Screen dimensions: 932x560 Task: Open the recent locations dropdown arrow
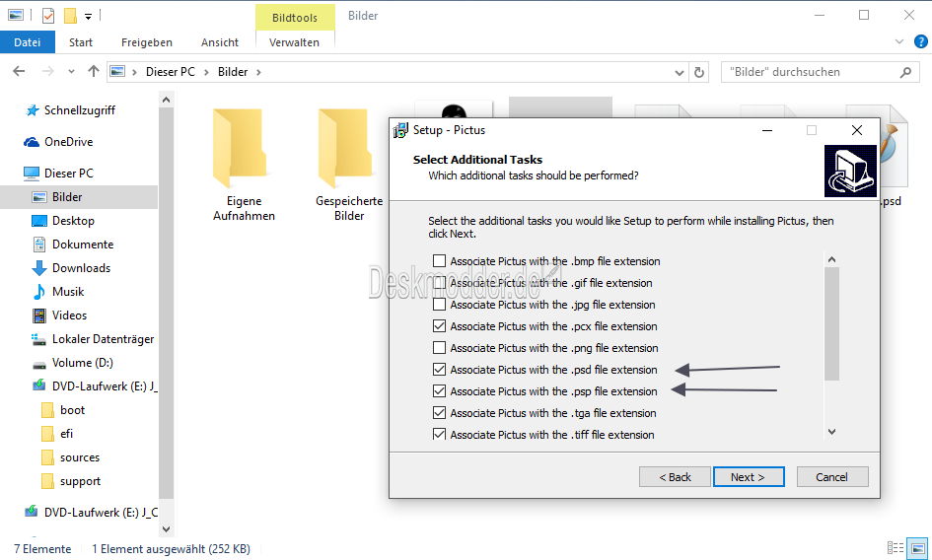(71, 72)
